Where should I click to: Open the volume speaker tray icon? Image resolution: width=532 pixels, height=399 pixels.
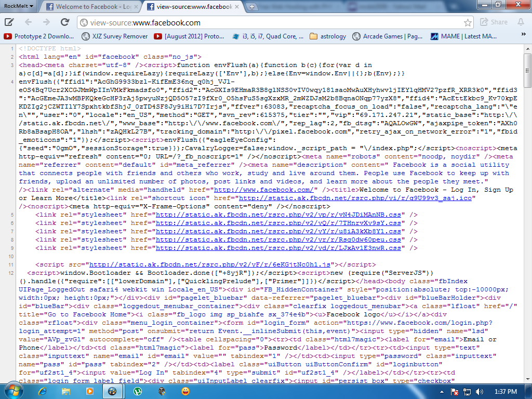pos(480,392)
